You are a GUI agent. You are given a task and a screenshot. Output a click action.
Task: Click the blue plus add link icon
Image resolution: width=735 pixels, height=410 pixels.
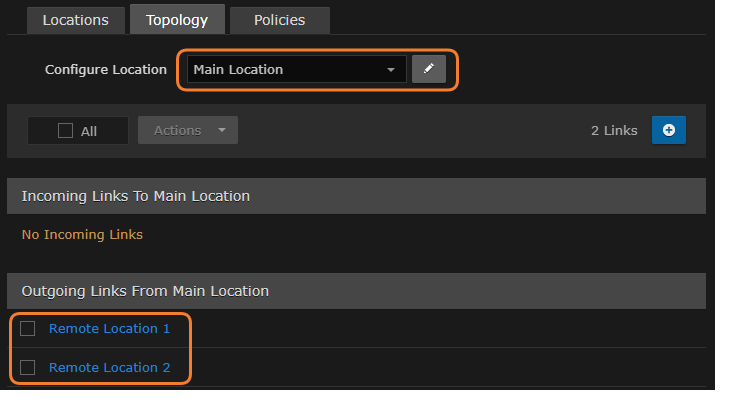(x=668, y=130)
